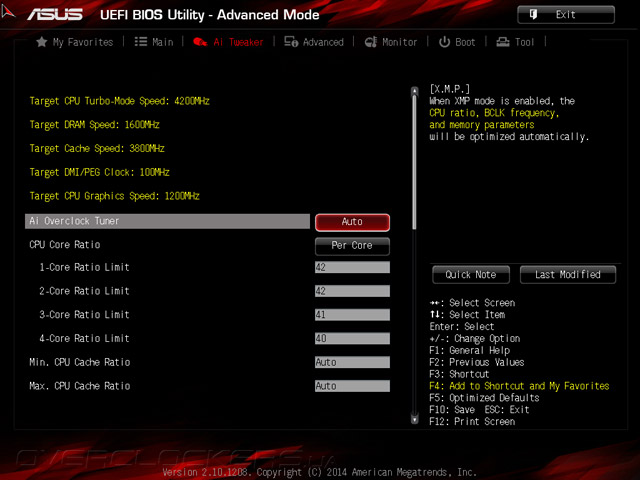Select the Min. CPU Cache Ratio label
Viewport: 640px width, 480px height.
click(80, 362)
